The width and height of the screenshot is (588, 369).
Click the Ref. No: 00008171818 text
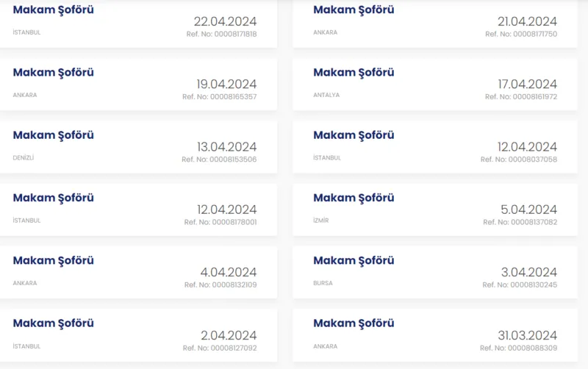221,35
